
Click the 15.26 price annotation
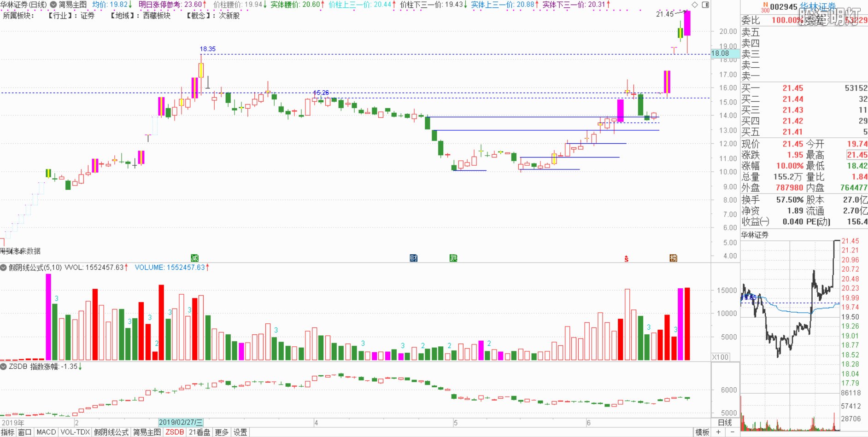tap(321, 93)
